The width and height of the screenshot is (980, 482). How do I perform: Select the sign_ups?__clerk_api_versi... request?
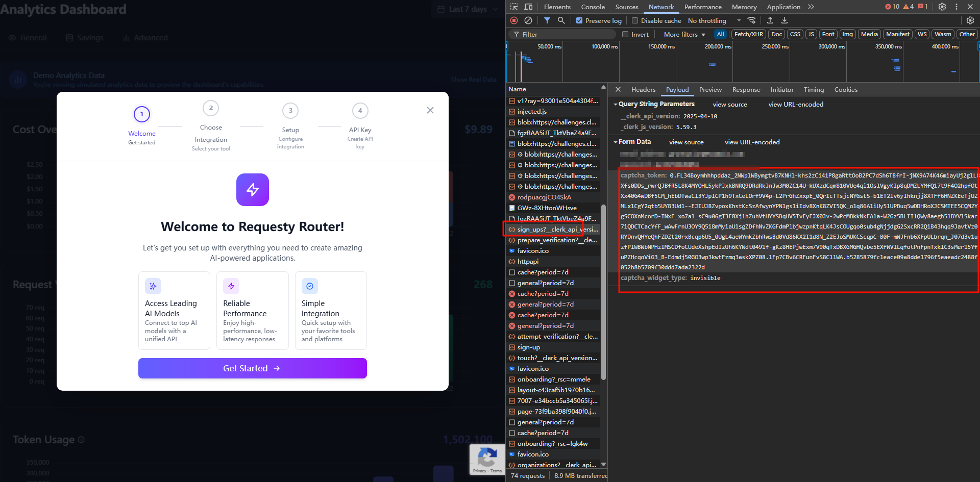tap(553, 229)
